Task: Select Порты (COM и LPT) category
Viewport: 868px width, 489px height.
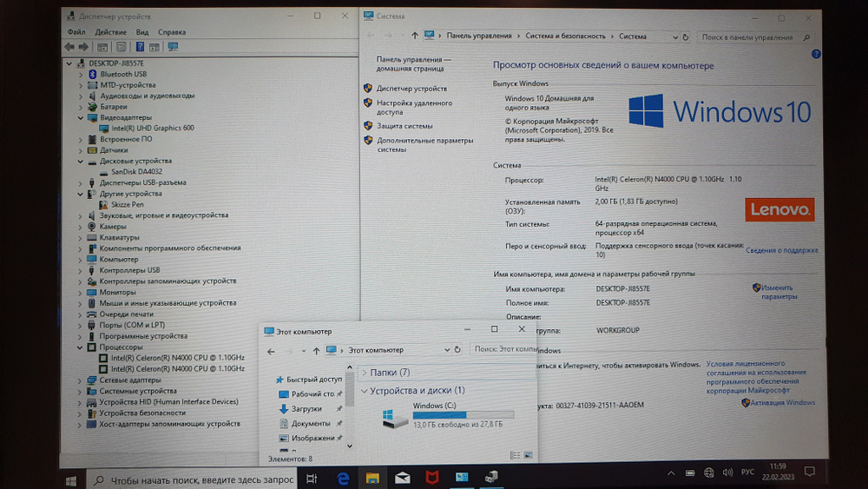Action: [x=132, y=325]
